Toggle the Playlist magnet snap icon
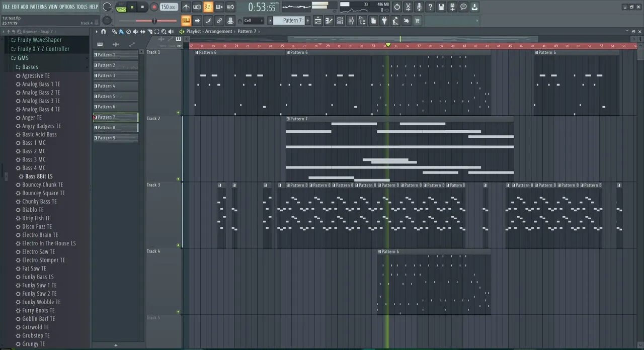644x350 pixels. coord(104,32)
